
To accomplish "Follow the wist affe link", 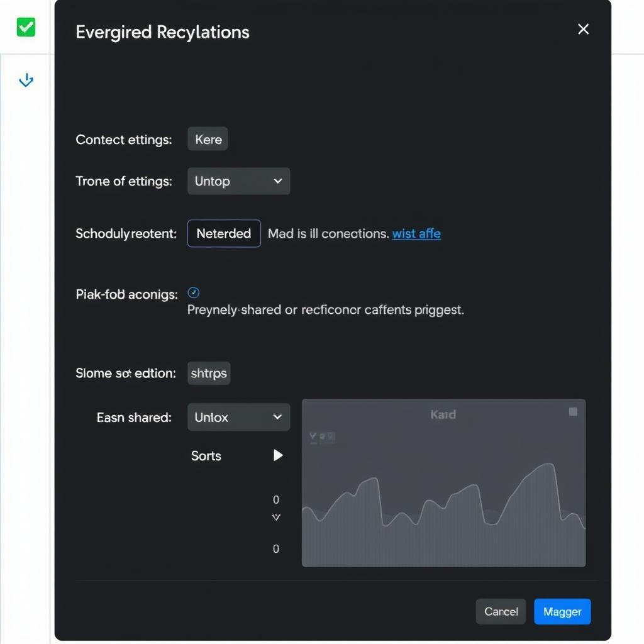I will click(x=416, y=233).
